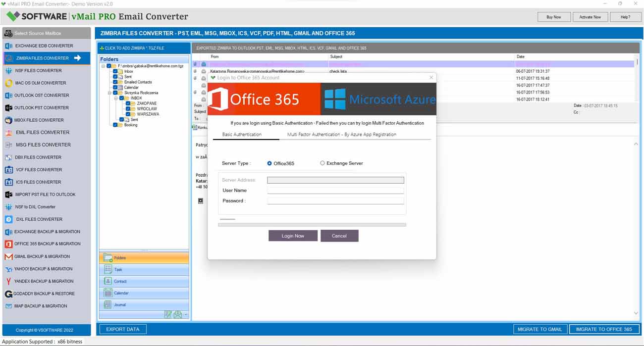Click the mail shortcut icon below Journal
Screen dimensions: 644x346
point(177,314)
